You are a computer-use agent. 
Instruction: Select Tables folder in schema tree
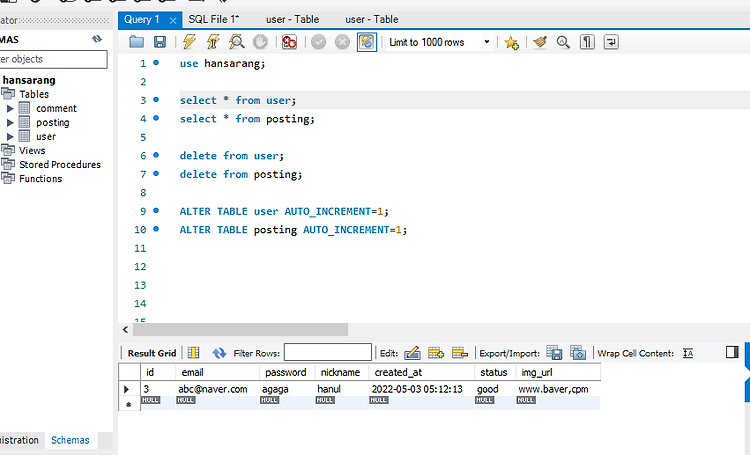[x=33, y=94]
